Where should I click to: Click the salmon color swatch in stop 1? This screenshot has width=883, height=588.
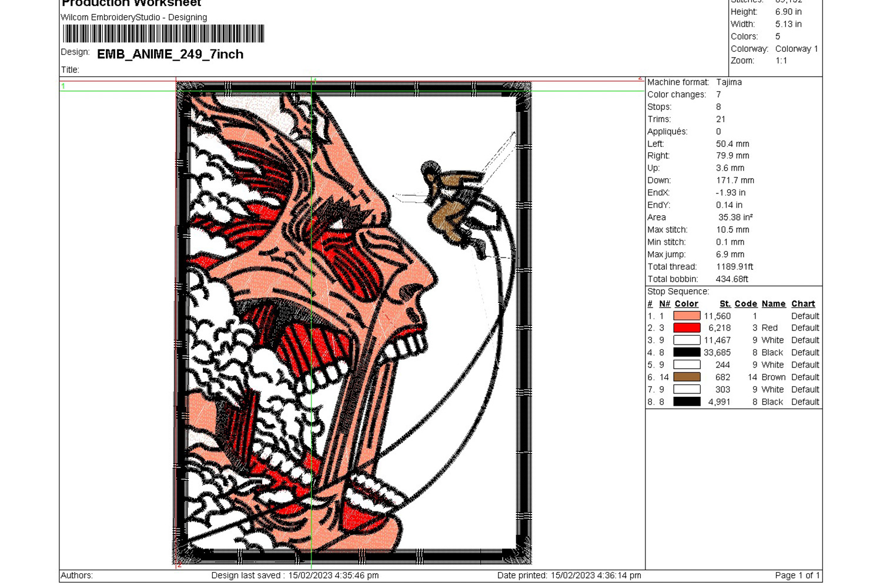coord(686,316)
